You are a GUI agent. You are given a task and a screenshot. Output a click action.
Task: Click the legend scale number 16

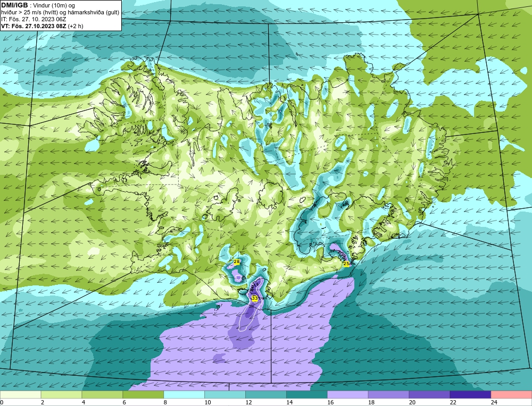pos(330,402)
